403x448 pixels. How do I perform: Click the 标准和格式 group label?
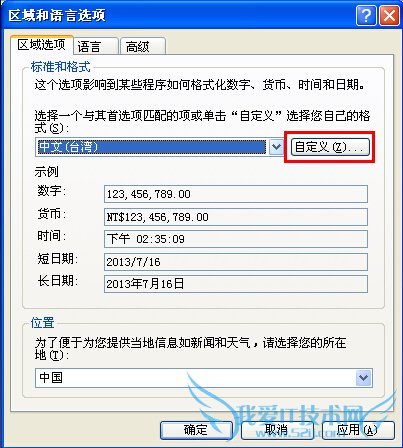(60, 67)
